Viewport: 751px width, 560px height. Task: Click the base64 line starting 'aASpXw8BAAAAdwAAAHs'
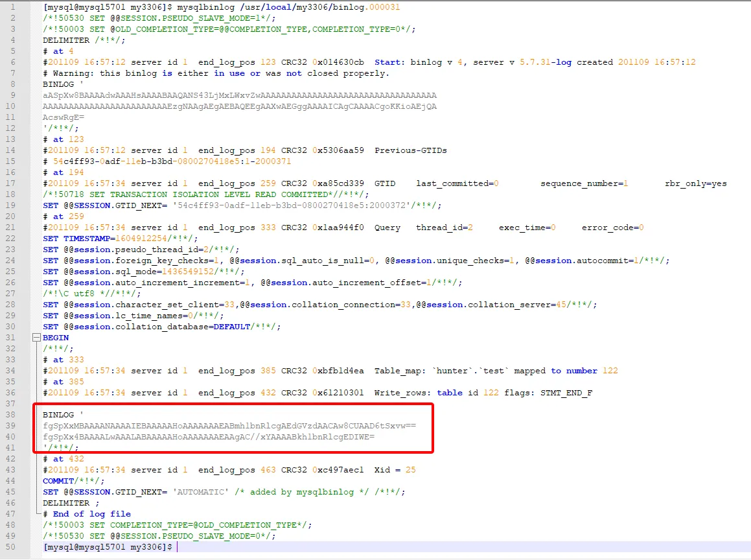(x=240, y=95)
